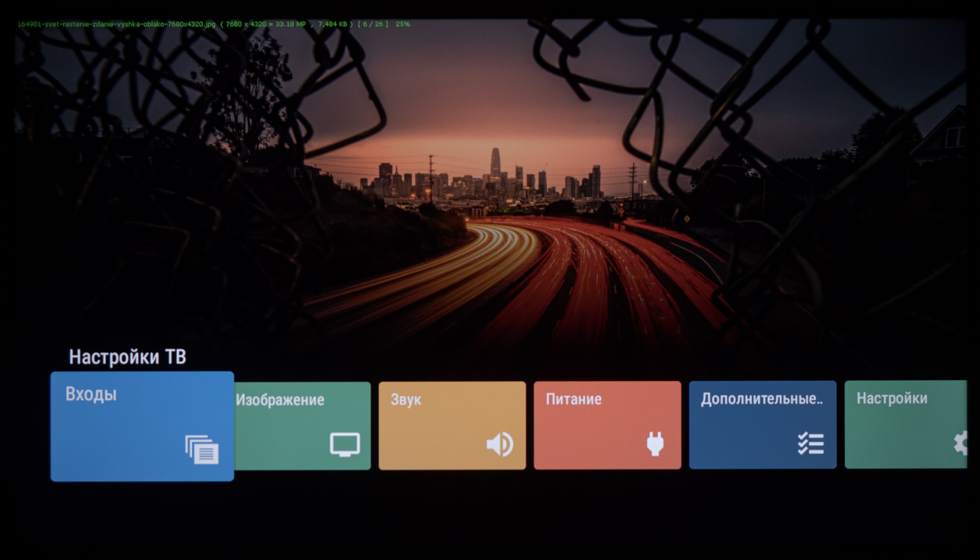This screenshot has width=980, height=560.
Task: Click the [ 6 / 26 ] image counter
Action: pyautogui.click(x=373, y=24)
